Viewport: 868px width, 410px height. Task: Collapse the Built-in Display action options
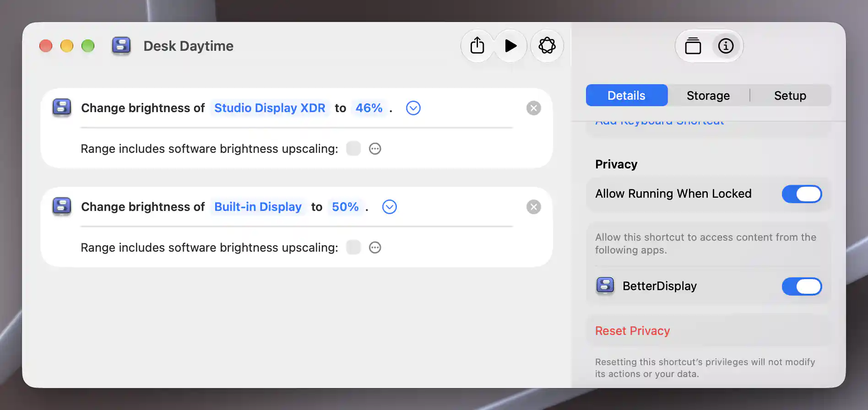tap(389, 207)
